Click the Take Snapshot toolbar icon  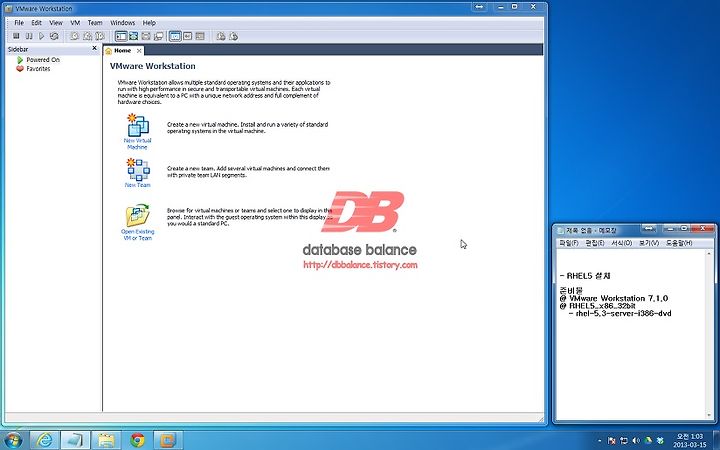pyautogui.click(x=74, y=36)
